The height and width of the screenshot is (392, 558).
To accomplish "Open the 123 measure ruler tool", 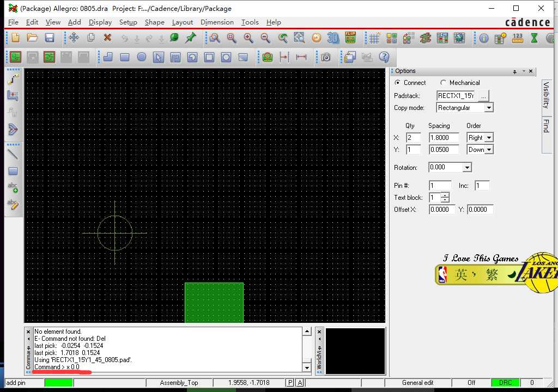I will coord(518,38).
